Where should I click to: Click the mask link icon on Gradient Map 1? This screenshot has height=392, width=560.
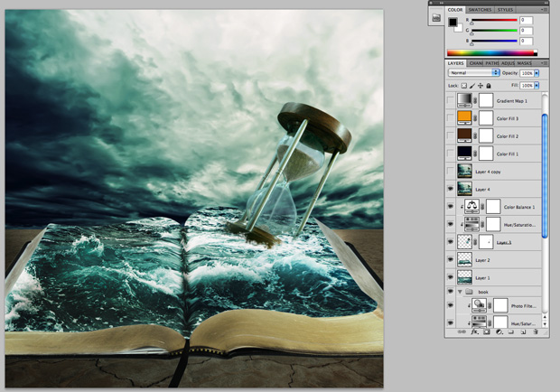pyautogui.click(x=475, y=100)
